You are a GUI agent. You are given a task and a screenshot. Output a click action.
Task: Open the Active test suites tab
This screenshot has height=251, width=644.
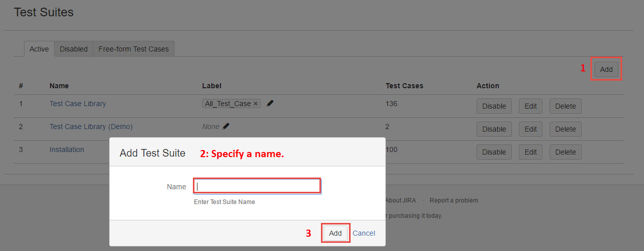[x=39, y=49]
